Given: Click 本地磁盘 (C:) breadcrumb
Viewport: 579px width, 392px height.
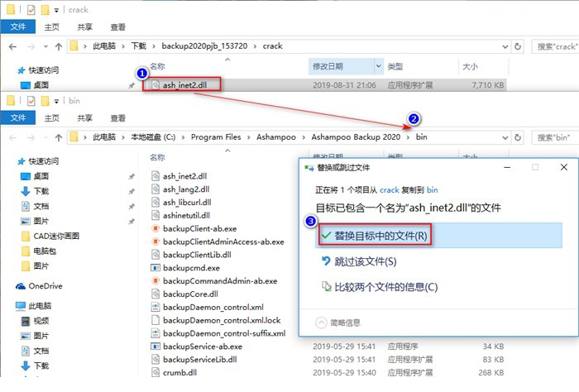Looking at the screenshot, I should 153,137.
